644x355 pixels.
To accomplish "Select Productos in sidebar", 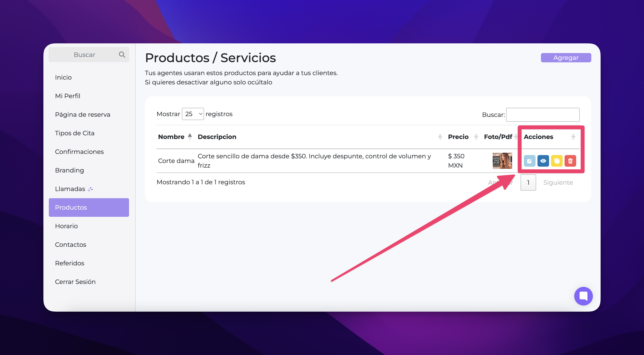I will coord(89,207).
